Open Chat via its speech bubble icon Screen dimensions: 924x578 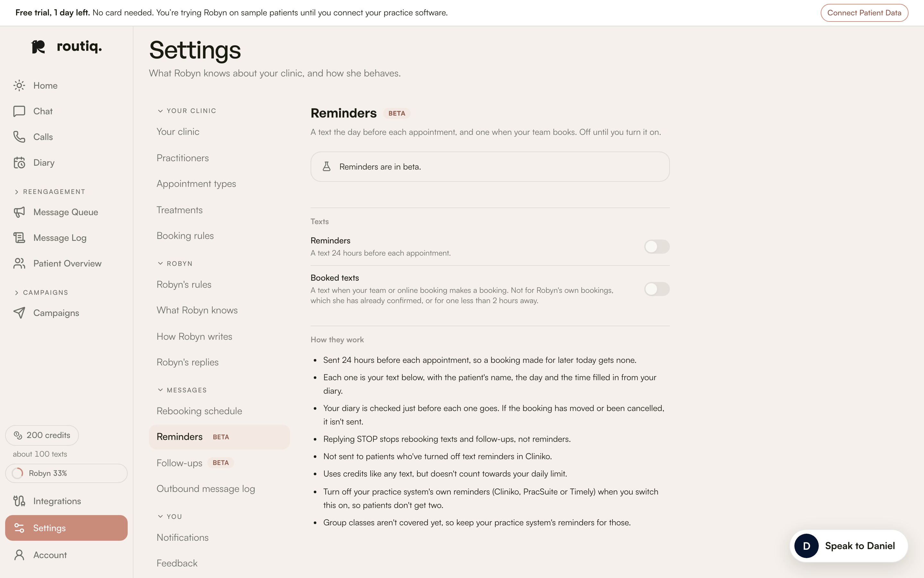tap(19, 111)
